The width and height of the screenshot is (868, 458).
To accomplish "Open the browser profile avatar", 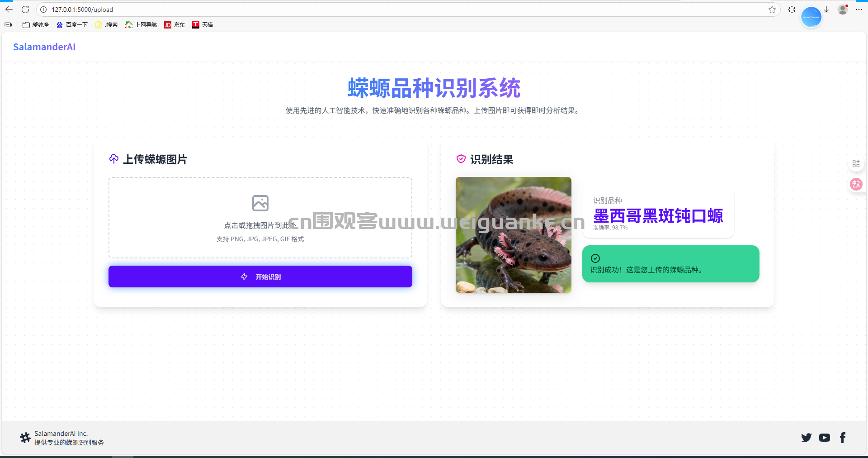I will tap(843, 10).
